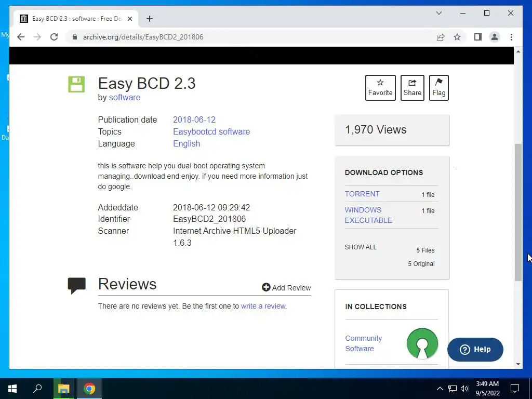Open the network status tray icon

[453, 389]
